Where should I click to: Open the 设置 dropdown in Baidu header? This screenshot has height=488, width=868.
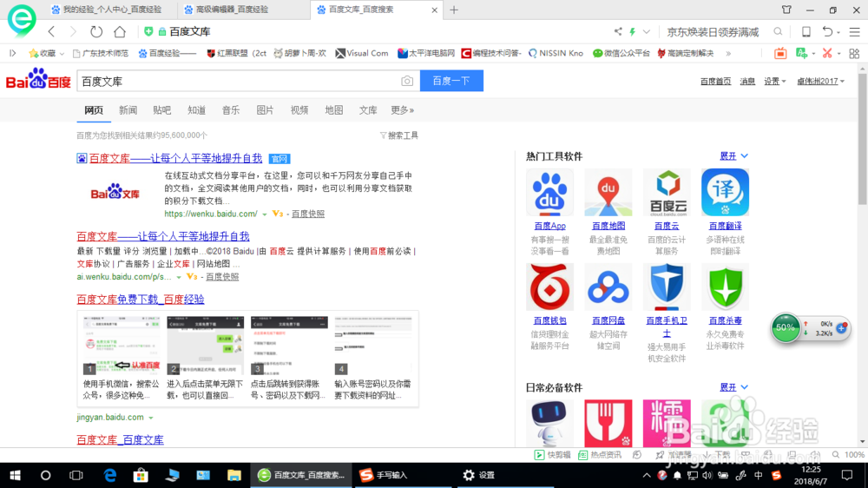775,82
